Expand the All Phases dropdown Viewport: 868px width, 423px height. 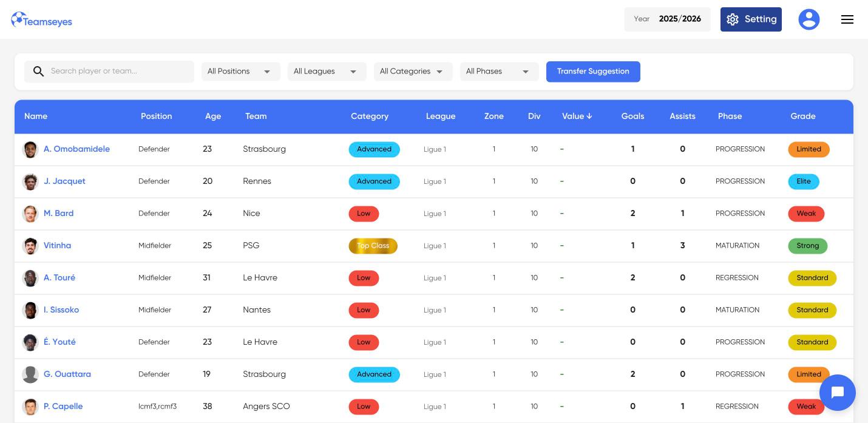coord(500,72)
